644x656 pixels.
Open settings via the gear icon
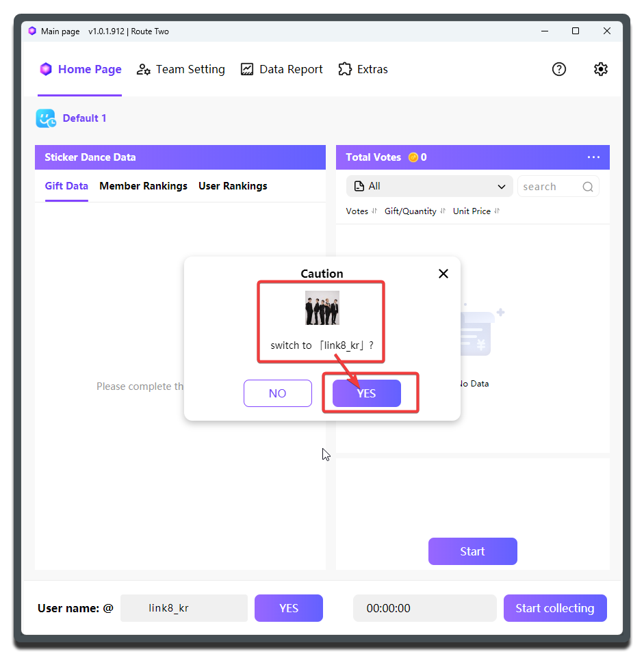click(600, 69)
